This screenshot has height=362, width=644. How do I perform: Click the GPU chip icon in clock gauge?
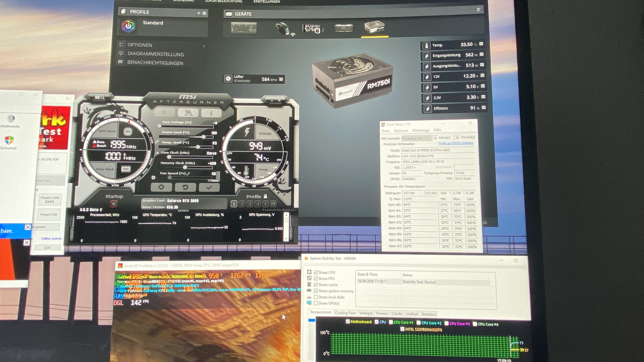click(x=128, y=131)
